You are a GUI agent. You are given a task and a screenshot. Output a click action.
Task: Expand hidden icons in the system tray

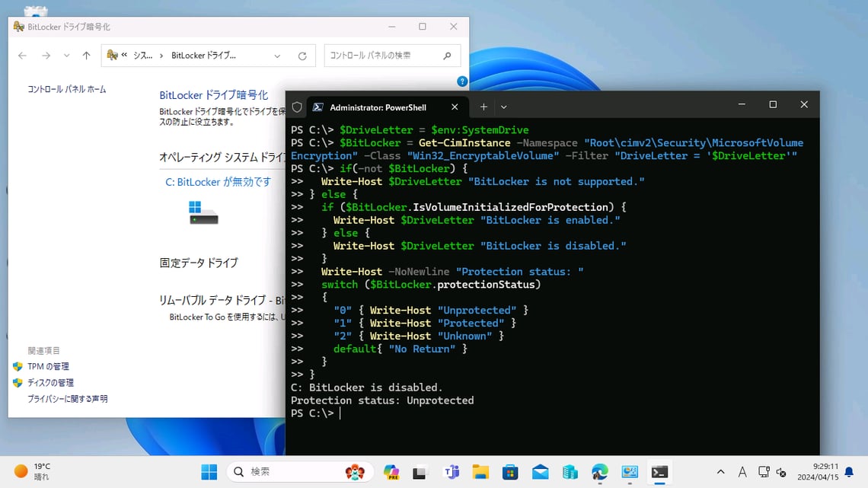click(x=720, y=472)
